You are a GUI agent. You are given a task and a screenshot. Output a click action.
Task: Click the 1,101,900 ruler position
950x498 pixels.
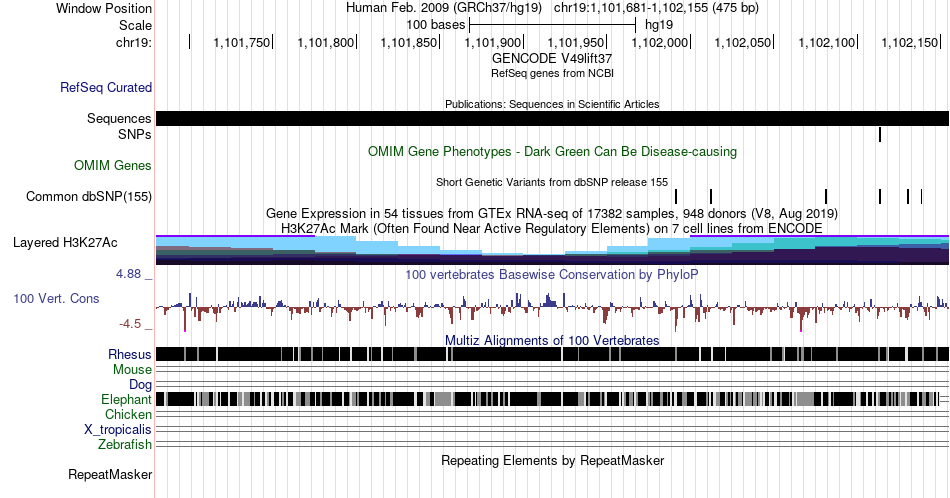(493, 42)
